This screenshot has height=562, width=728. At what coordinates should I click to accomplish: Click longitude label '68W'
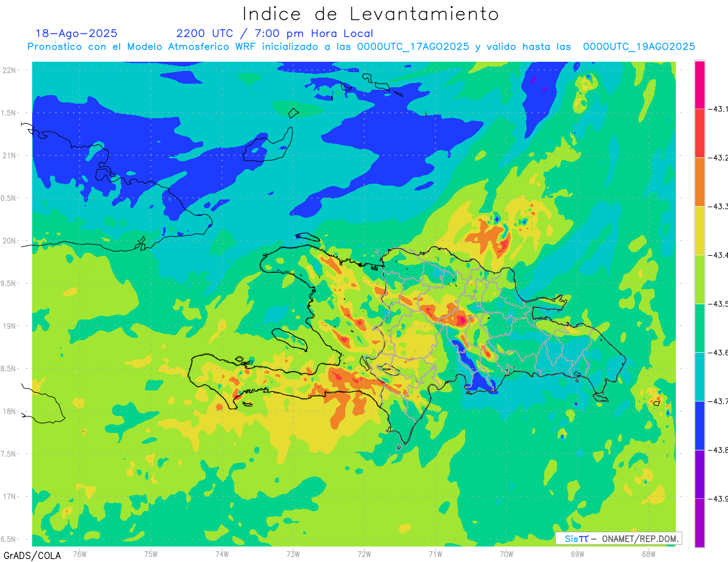(648, 554)
